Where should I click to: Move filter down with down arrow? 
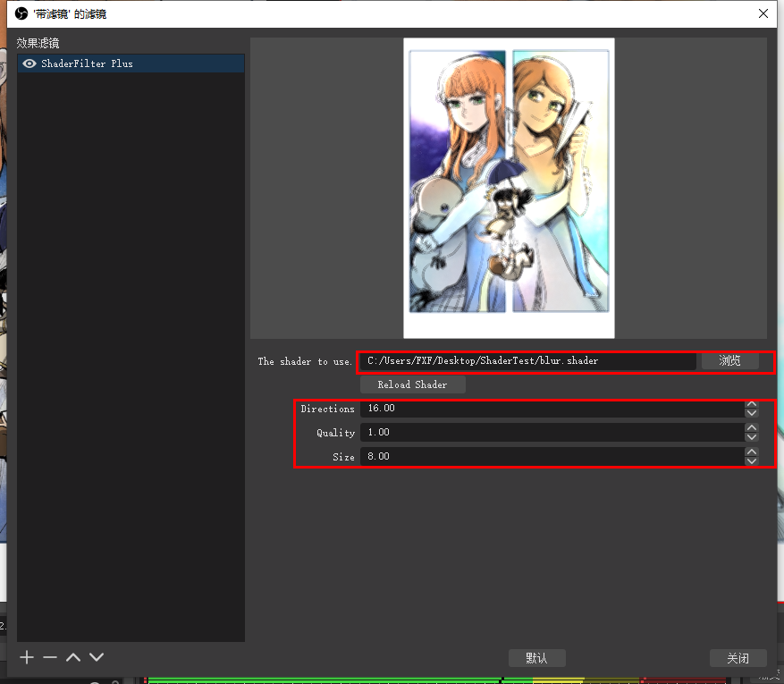[97, 657]
